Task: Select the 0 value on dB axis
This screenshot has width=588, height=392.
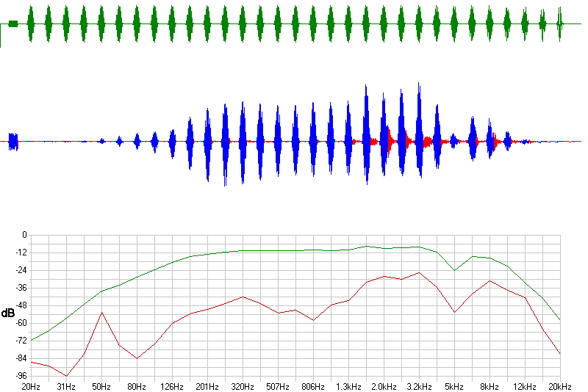Action: (x=25, y=235)
